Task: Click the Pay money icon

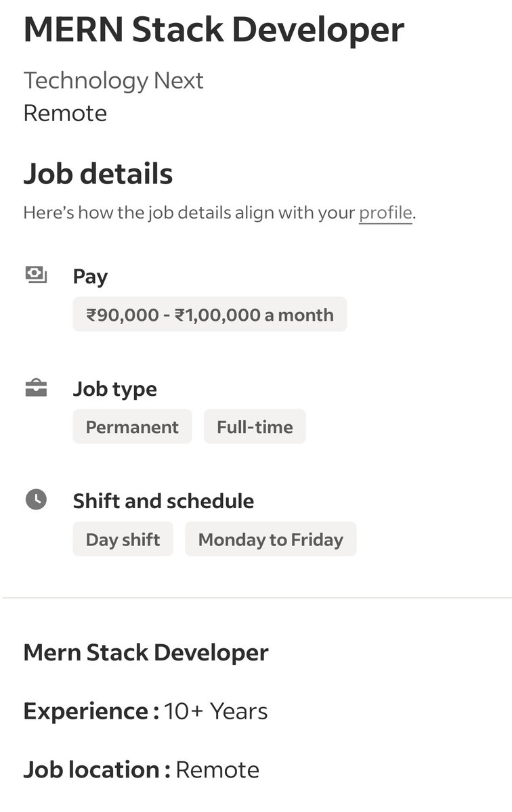Action: point(36,275)
